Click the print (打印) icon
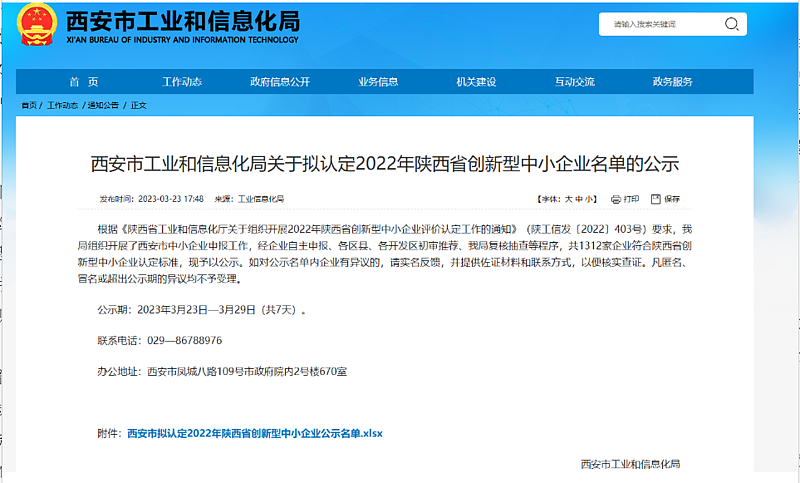This screenshot has height=483, width=800. point(616,199)
